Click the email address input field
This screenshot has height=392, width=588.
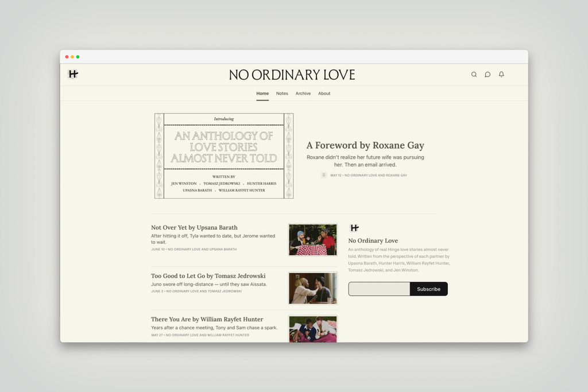click(379, 289)
